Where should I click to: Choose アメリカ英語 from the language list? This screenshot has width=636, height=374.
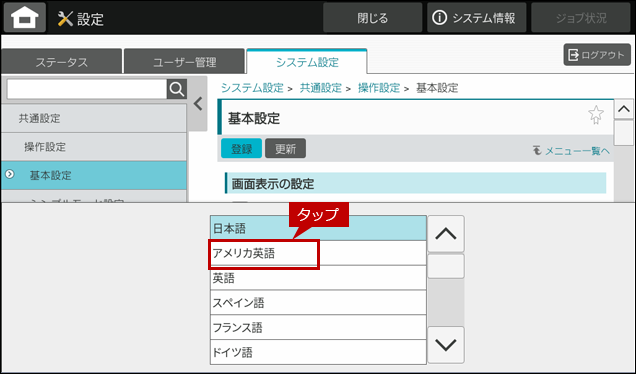[x=318, y=253]
